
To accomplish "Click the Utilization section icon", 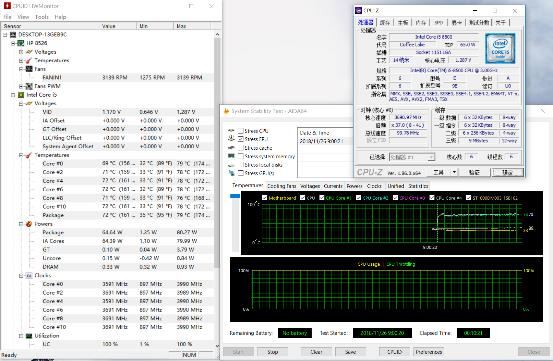I will pyautogui.click(x=29, y=336).
